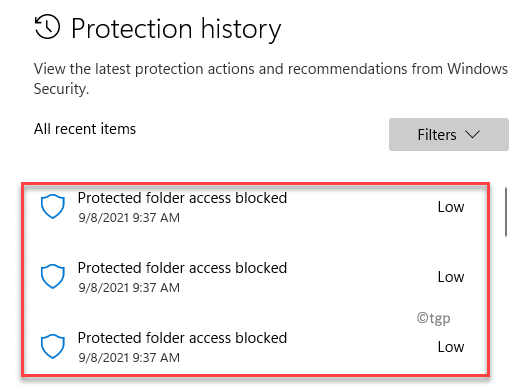The height and width of the screenshot is (390, 524).
Task: Click the All recent items heading
Action: pos(85,129)
